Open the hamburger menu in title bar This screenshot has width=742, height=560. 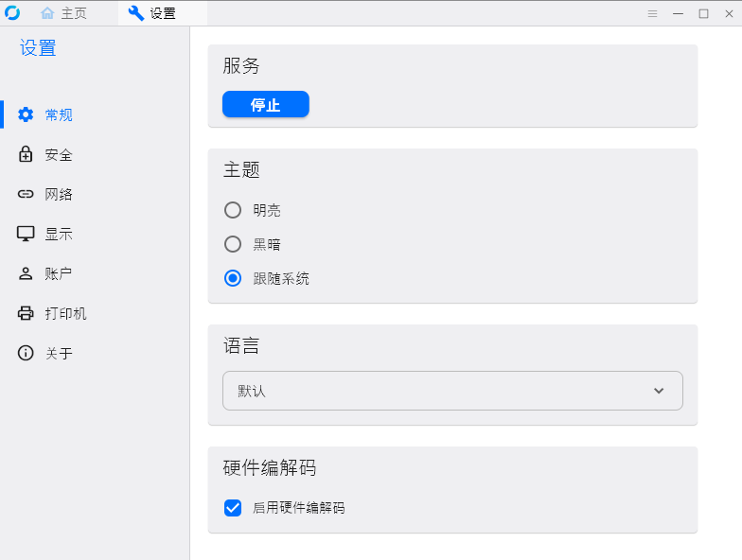click(652, 13)
